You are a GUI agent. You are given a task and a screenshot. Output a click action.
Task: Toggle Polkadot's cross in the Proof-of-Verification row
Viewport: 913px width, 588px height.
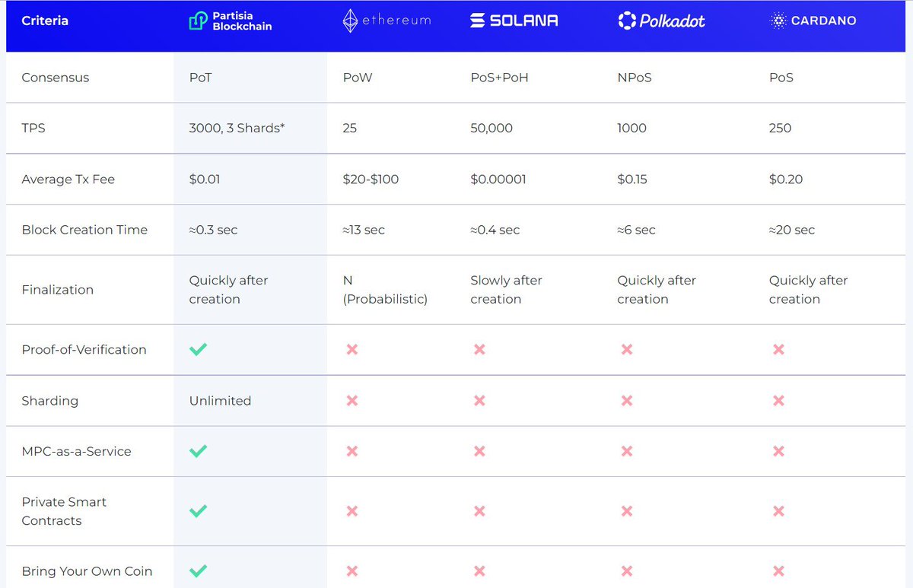tap(625, 349)
